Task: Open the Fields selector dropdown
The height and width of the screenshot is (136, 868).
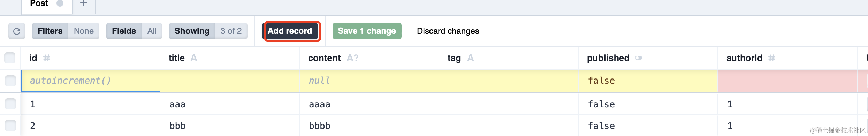Action: [x=134, y=31]
